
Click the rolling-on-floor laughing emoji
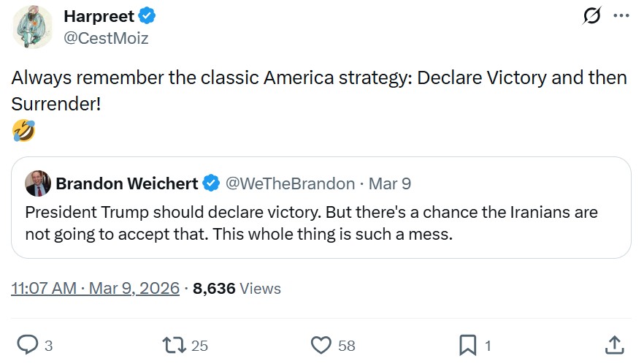click(x=23, y=132)
